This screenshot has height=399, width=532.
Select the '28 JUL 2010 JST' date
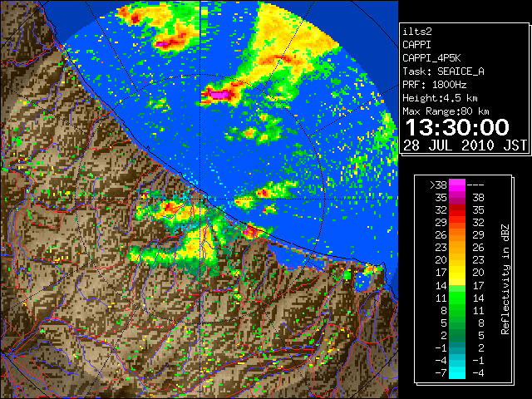pyautogui.click(x=465, y=145)
